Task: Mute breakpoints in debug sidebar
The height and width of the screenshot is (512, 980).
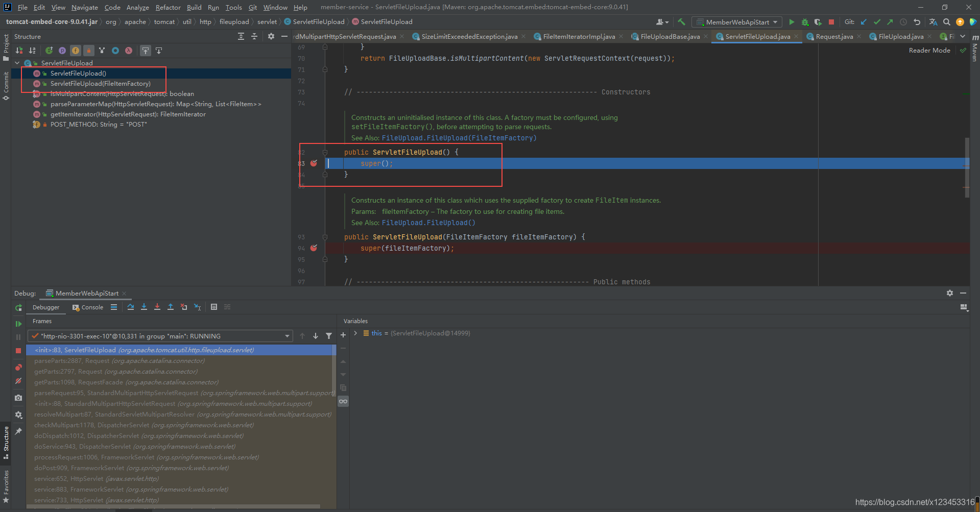Action: (x=18, y=381)
